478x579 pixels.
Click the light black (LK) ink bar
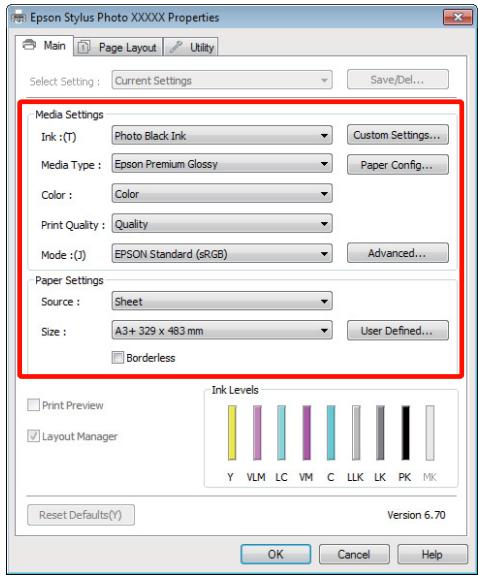(380, 433)
